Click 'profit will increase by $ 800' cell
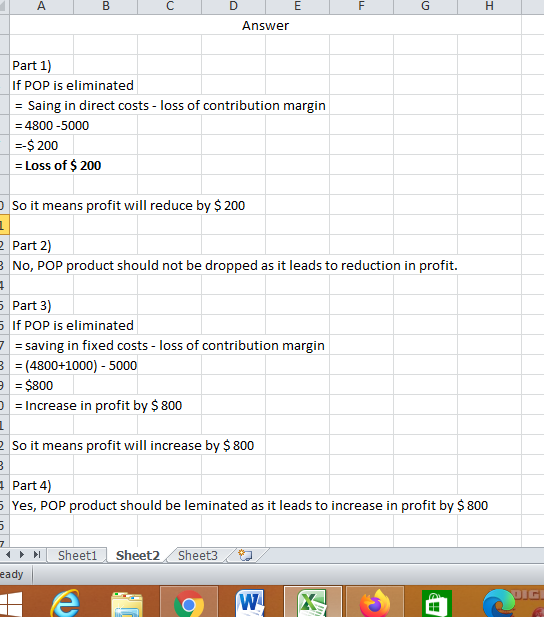 [133, 445]
